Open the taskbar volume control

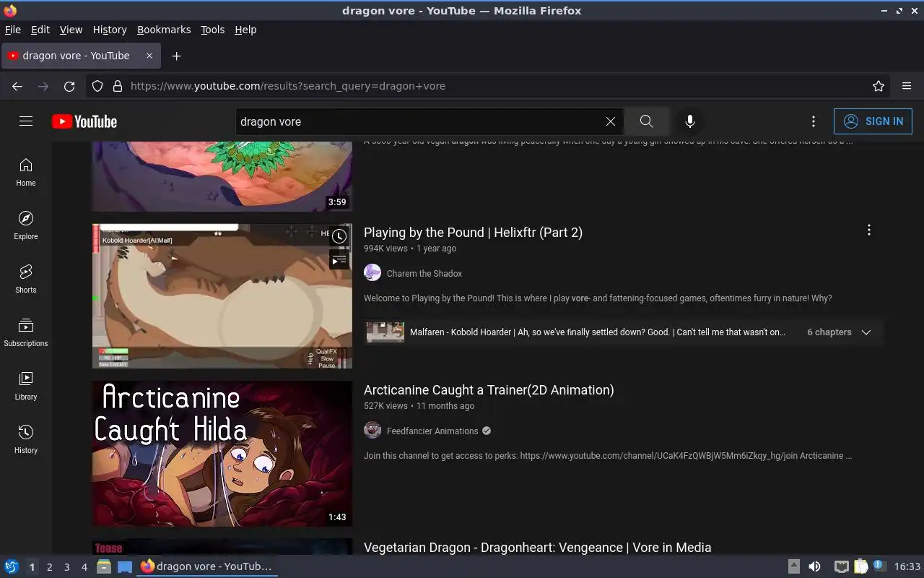(814, 567)
